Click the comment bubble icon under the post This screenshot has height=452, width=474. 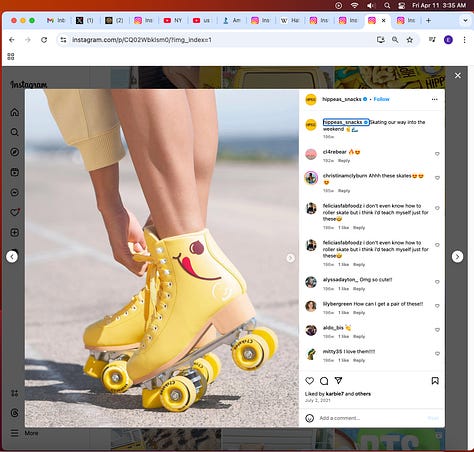[x=324, y=381]
